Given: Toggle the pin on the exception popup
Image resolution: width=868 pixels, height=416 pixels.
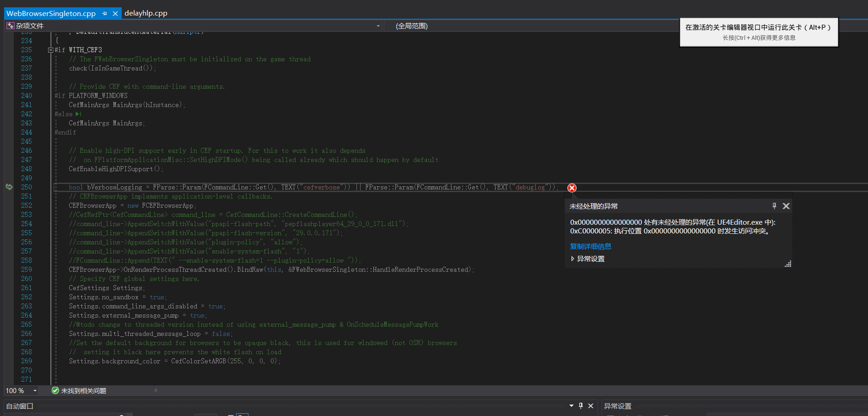Looking at the screenshot, I should [774, 206].
